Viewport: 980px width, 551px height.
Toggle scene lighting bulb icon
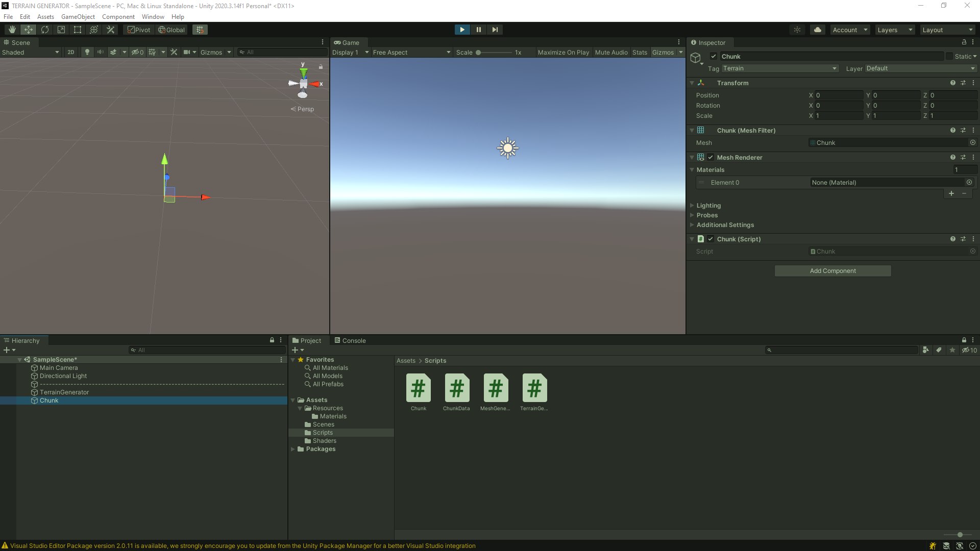(87, 52)
